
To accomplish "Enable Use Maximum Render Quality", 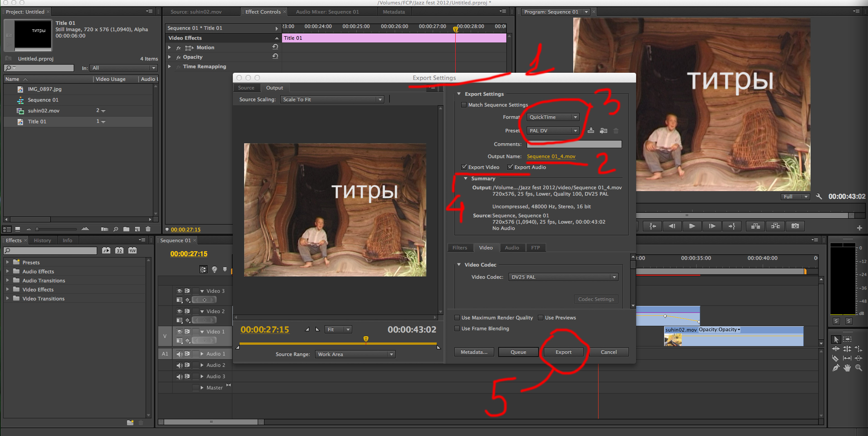I will (x=457, y=318).
